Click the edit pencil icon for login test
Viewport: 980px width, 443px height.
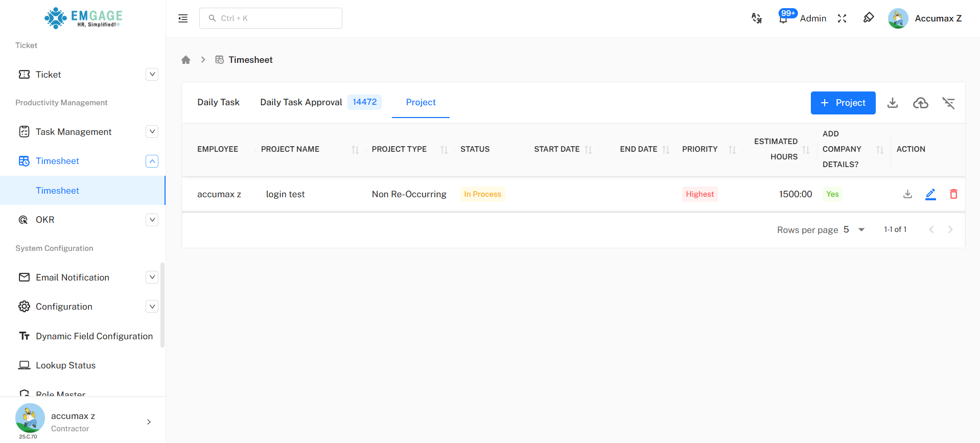(930, 194)
